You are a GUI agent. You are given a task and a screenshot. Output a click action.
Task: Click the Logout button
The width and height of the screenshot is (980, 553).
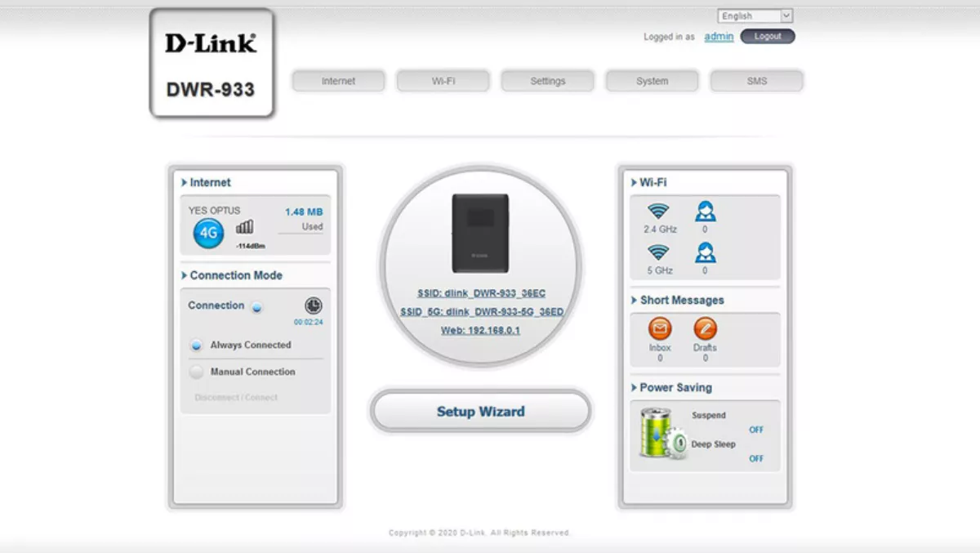(767, 37)
